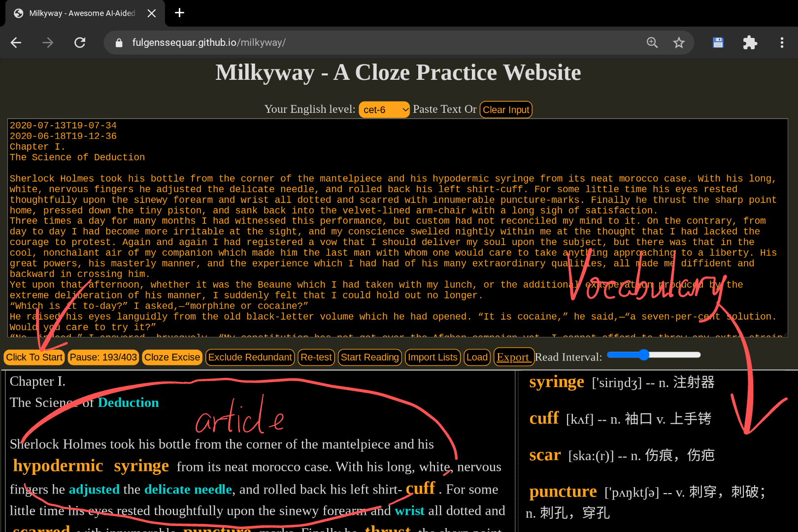Click the syringe vocabulary entry

(622, 382)
